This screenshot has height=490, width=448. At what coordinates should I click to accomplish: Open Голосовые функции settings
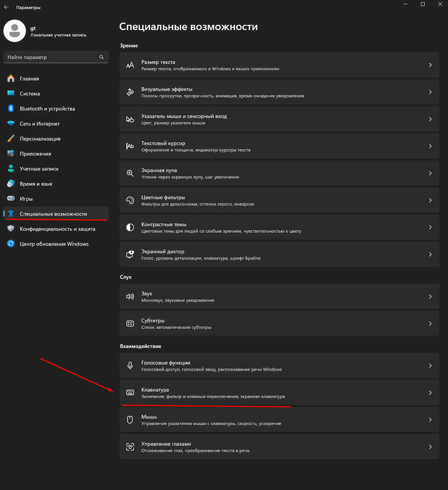point(279,365)
